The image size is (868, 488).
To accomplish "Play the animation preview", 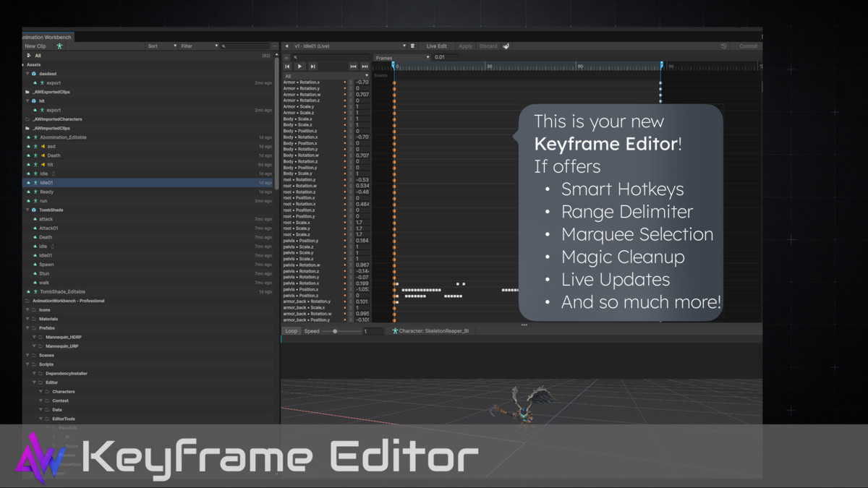I will click(x=300, y=66).
